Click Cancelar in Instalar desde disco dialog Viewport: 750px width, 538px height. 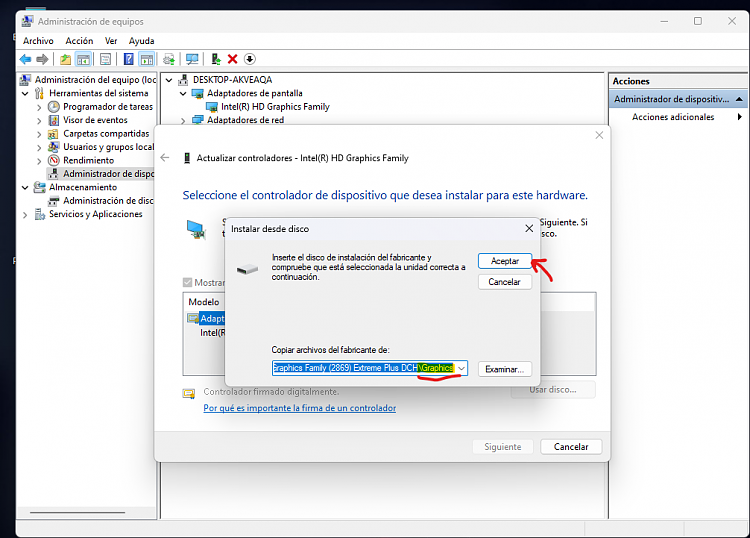[x=505, y=282]
